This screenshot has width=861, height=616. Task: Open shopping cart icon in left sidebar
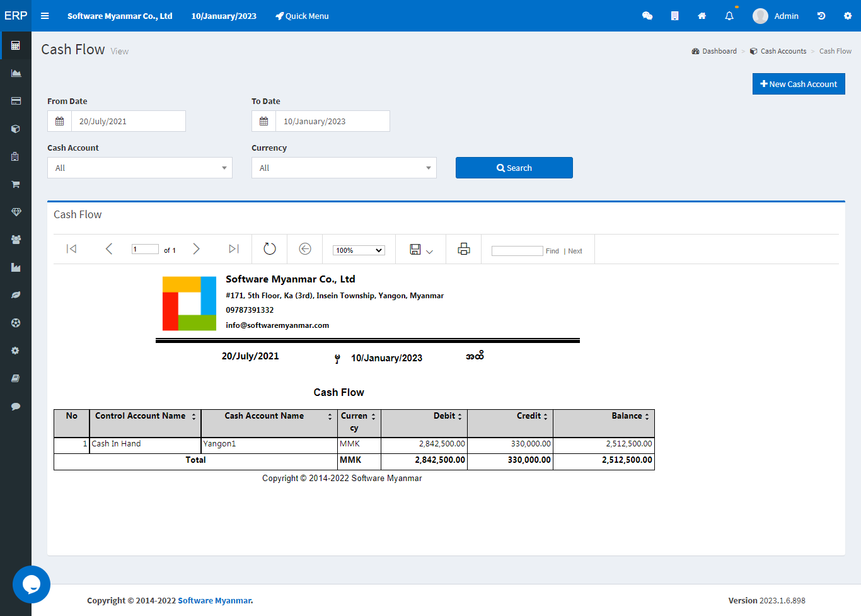point(16,184)
